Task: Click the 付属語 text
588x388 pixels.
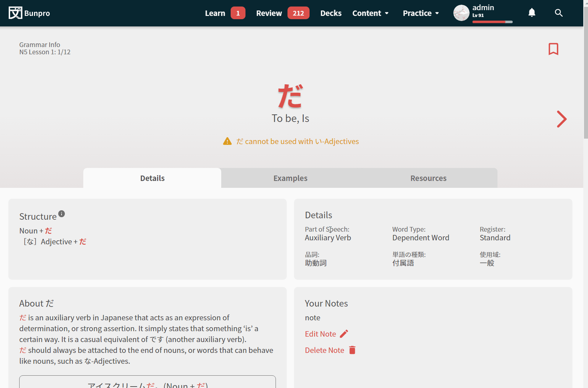Action: pyautogui.click(x=403, y=263)
